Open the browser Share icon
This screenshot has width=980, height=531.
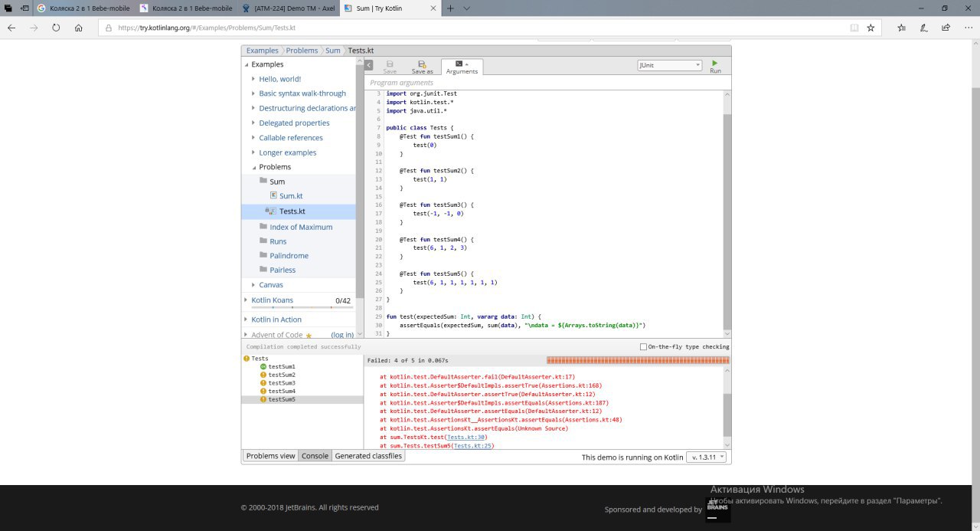[x=946, y=28]
